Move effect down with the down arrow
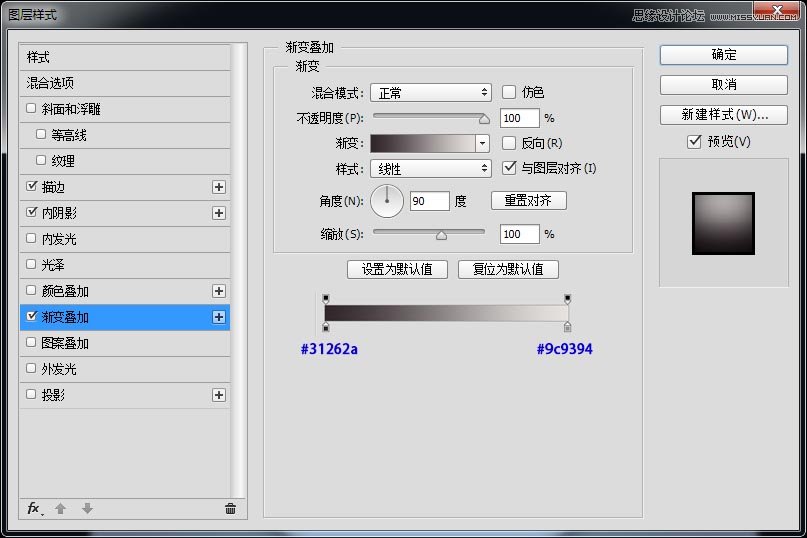Image resolution: width=807 pixels, height=538 pixels. tap(87, 509)
